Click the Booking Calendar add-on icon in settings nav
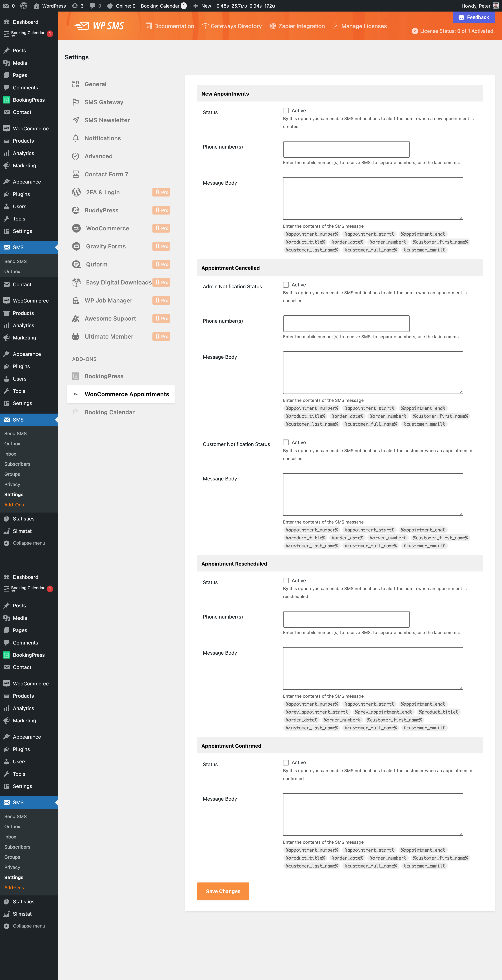The width and height of the screenshot is (502, 980). (x=76, y=412)
